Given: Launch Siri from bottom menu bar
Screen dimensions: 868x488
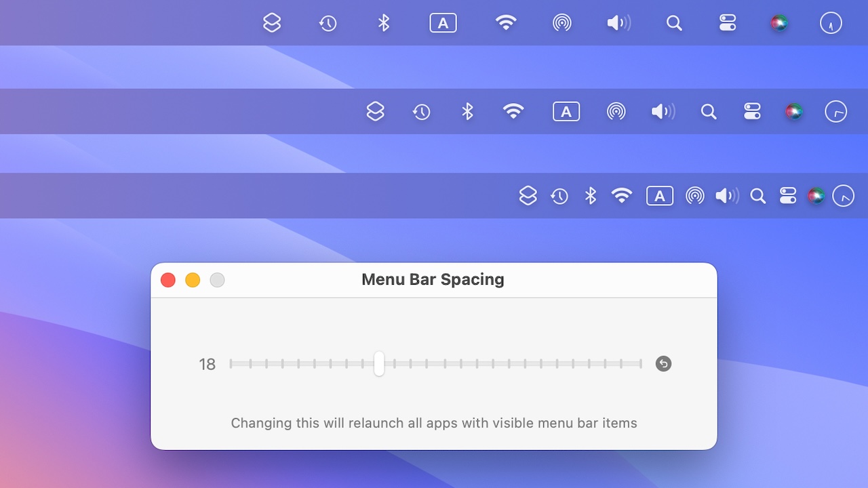Looking at the screenshot, I should pyautogui.click(x=816, y=196).
